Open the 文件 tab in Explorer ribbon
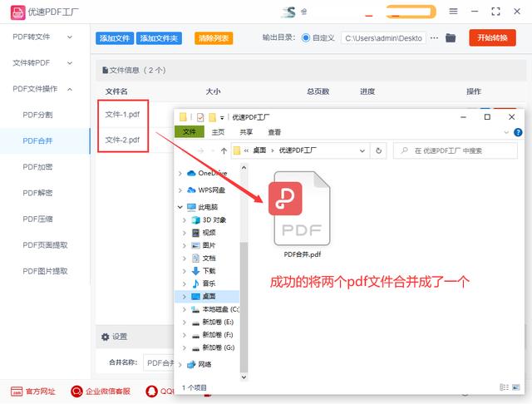The width and height of the screenshot is (532, 404). 190,132
